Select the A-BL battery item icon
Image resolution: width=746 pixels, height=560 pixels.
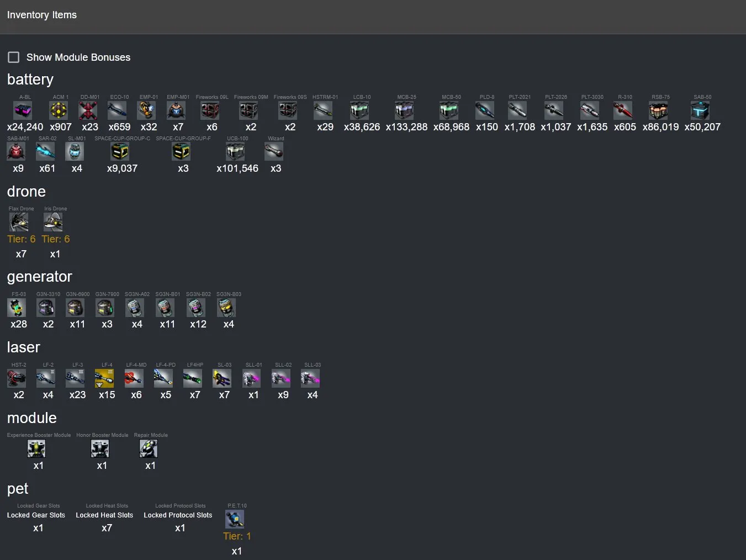point(23,110)
